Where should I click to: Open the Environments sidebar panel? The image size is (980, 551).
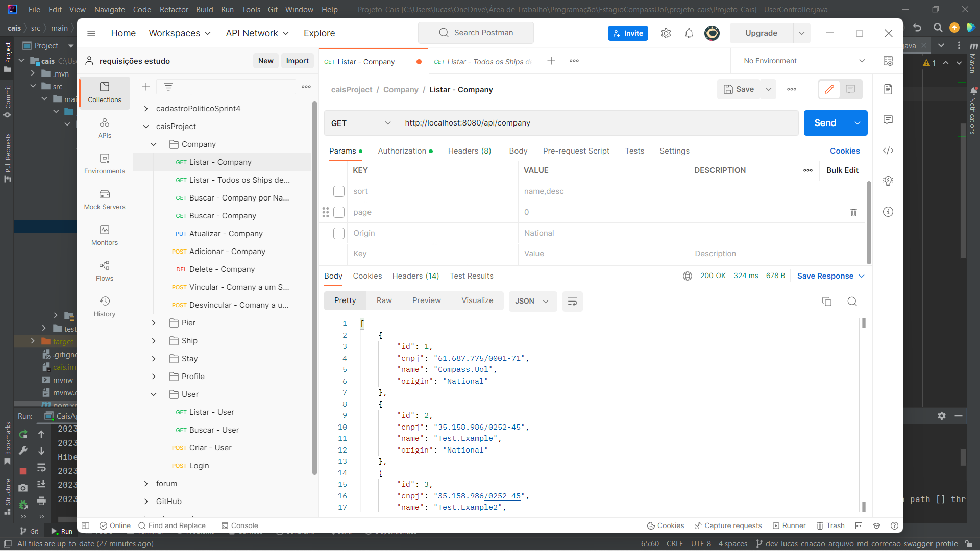pyautogui.click(x=104, y=162)
